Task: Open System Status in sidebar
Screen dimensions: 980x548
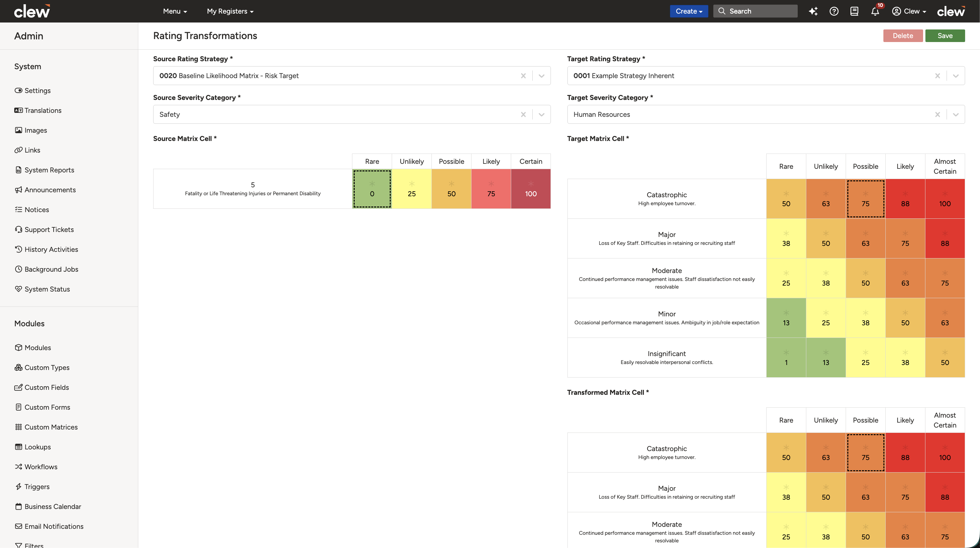Action: point(42,289)
